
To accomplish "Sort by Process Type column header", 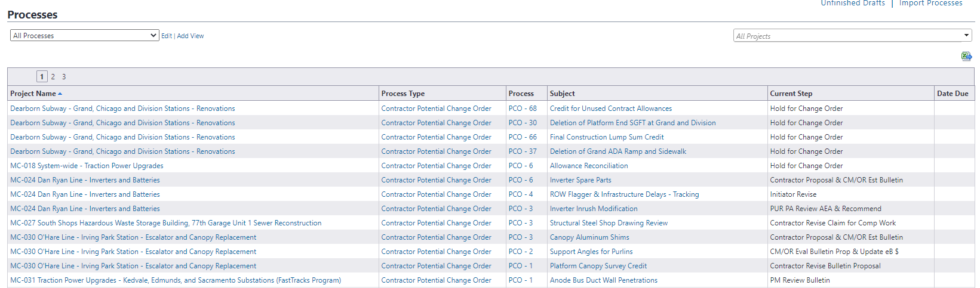I will (x=403, y=94).
